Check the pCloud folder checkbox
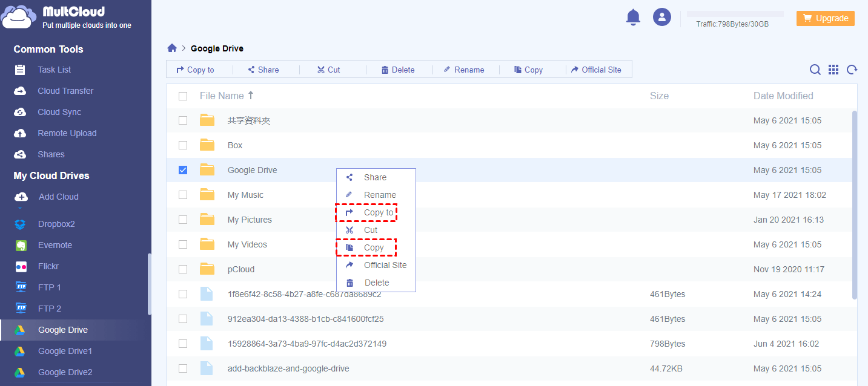This screenshot has height=386, width=868. pos(183,269)
